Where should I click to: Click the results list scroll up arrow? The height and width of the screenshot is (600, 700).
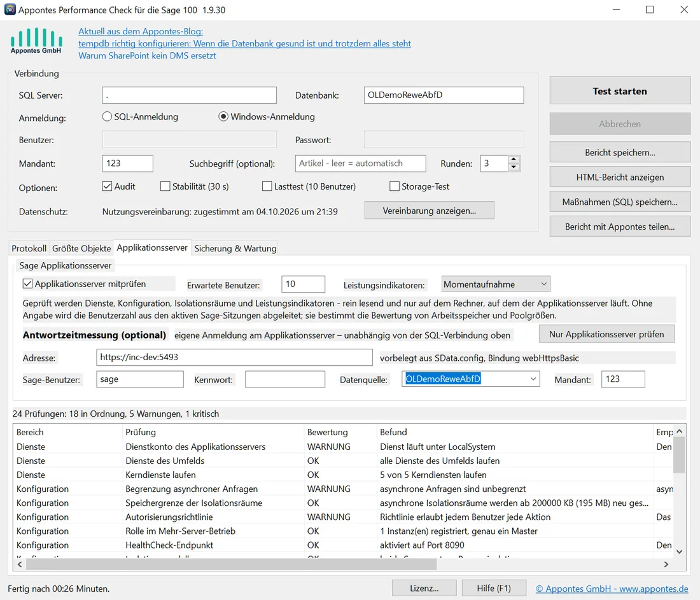(x=680, y=431)
